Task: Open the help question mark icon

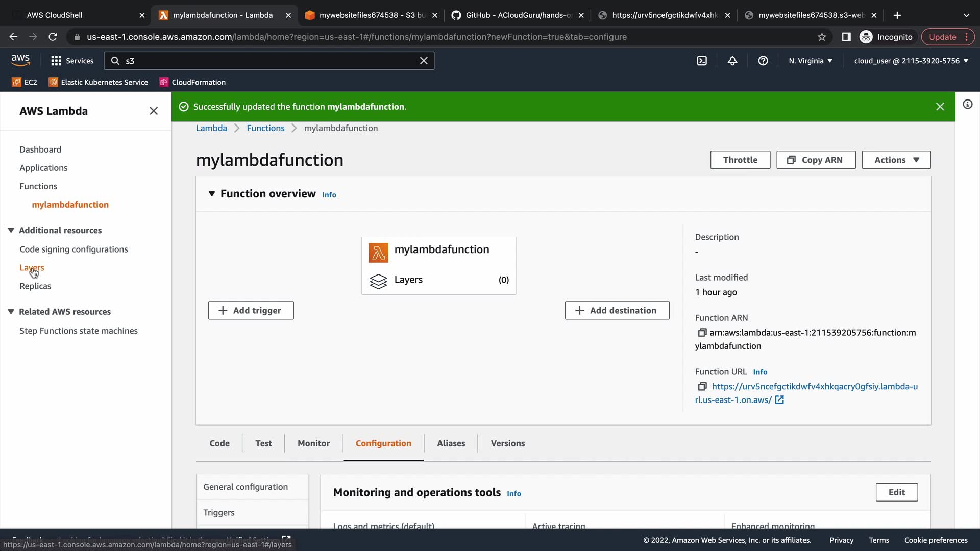Action: coord(763,61)
